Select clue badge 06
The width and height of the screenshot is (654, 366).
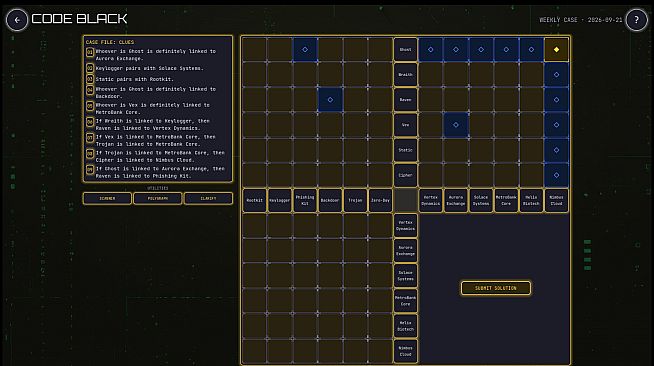[x=90, y=122]
